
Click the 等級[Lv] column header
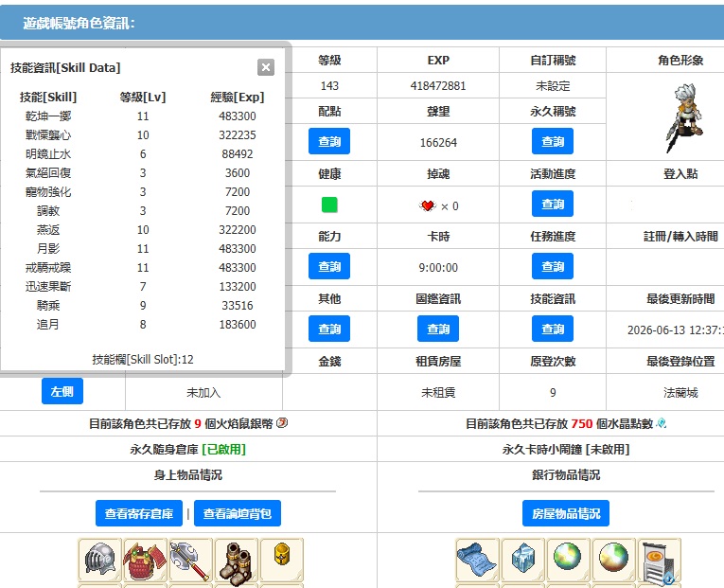pyautogui.click(x=143, y=97)
